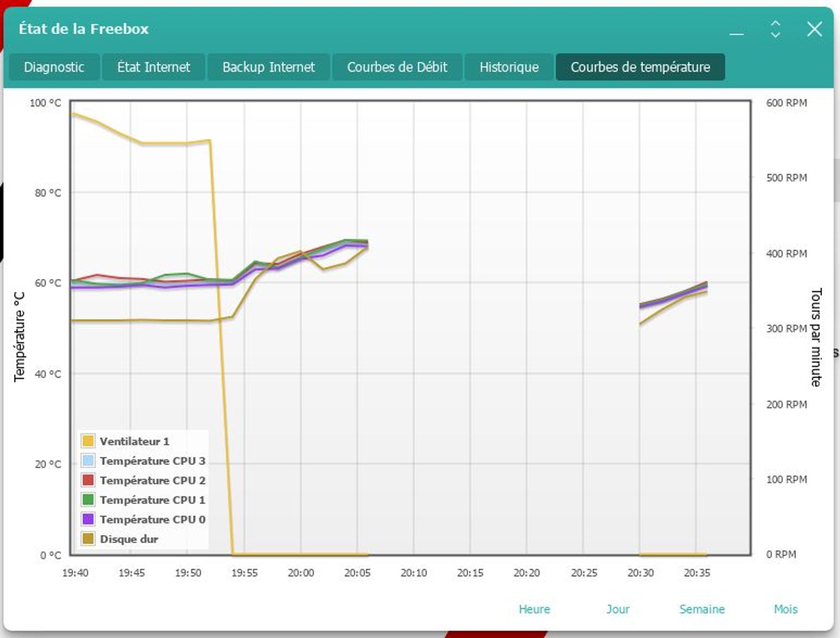The width and height of the screenshot is (840, 638).
Task: Click the 19:40 time axis label
Action: coord(75,573)
